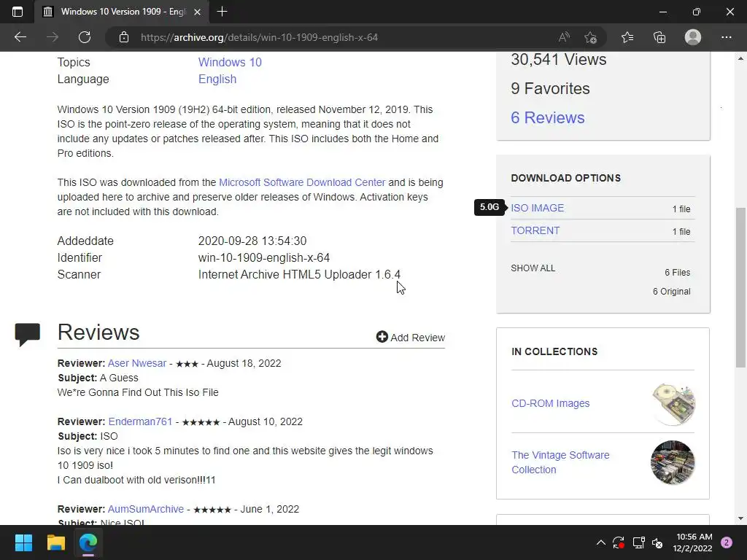Click the muted volume tray icon

[657, 542]
